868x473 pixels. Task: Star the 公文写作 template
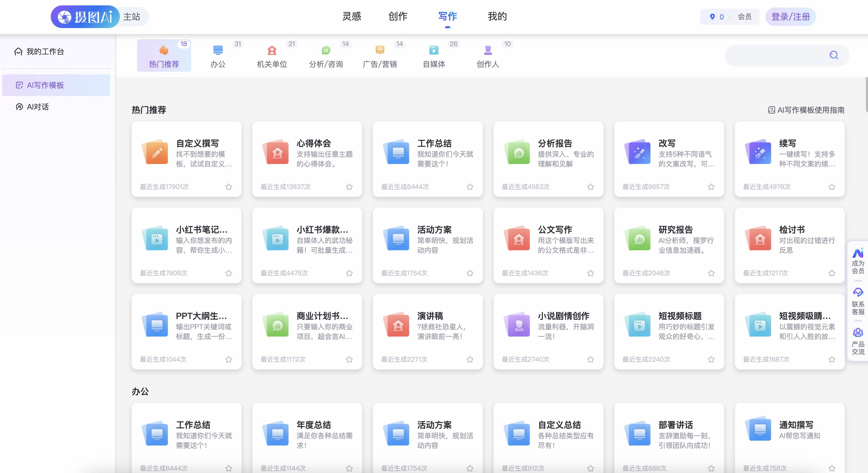click(590, 273)
